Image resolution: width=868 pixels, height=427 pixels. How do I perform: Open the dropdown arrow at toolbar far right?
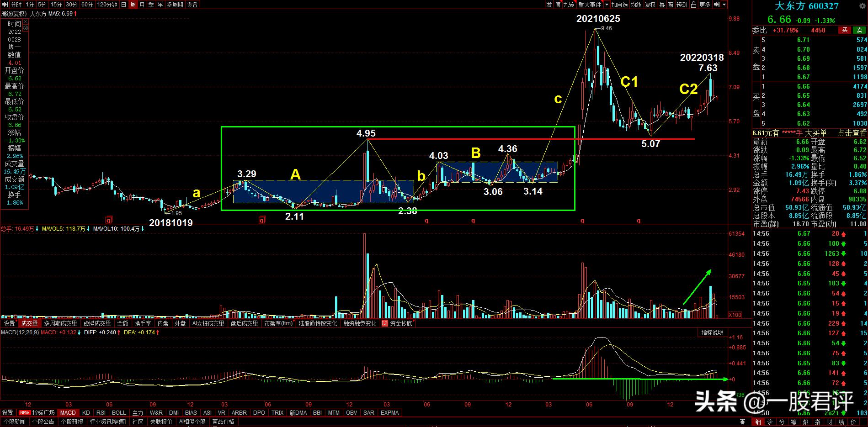click(x=724, y=5)
